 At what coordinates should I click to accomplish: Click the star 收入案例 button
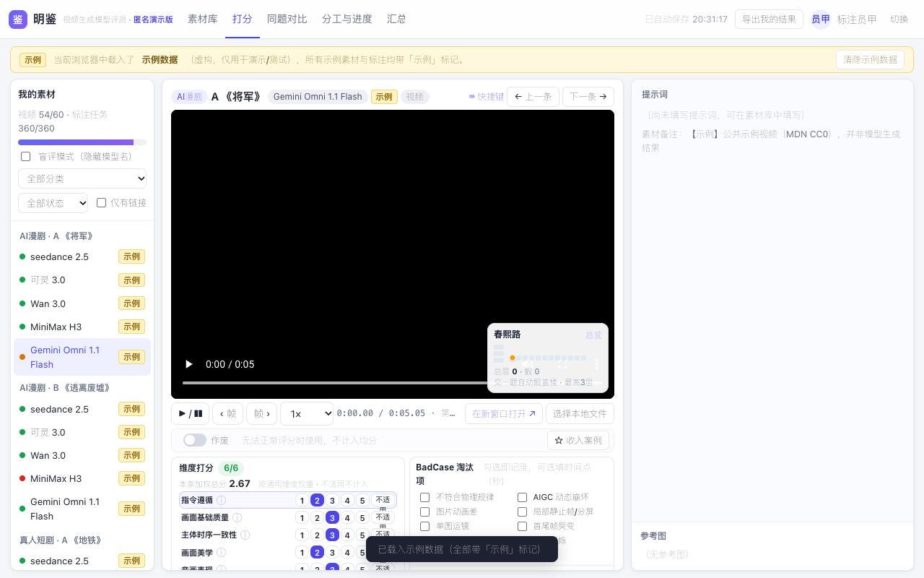578,440
